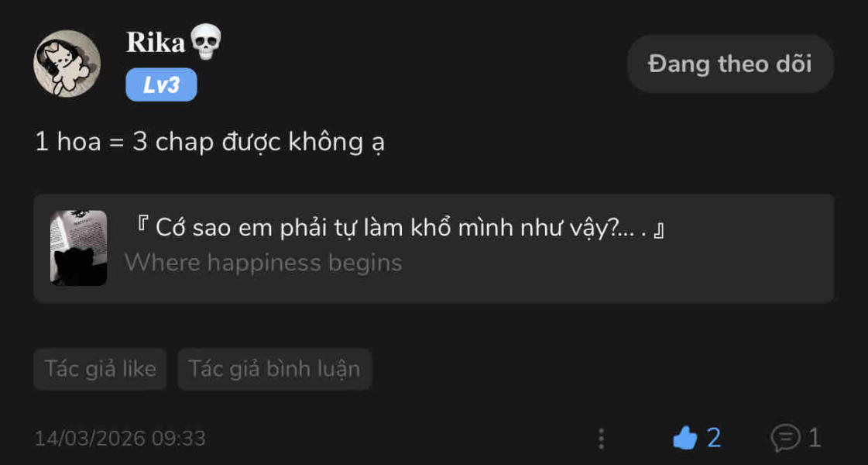
Task: Click the skull emoji beside Rika
Action: pyautogui.click(x=205, y=42)
